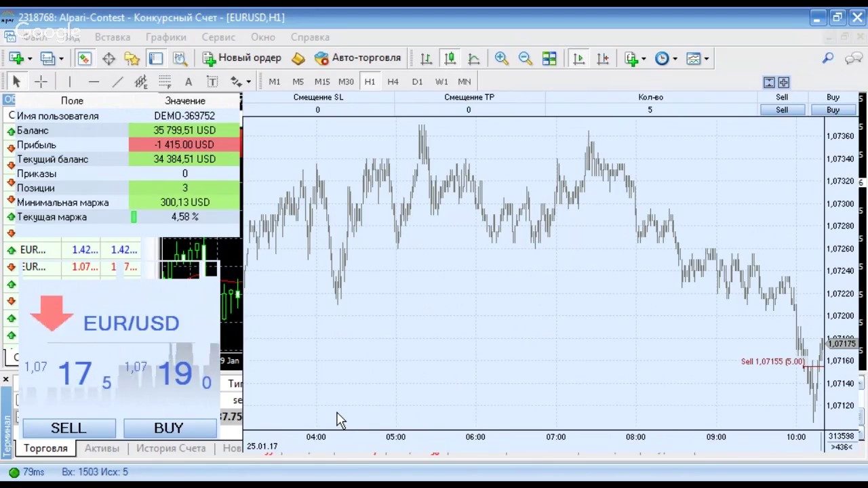Image resolution: width=868 pixels, height=488 pixels.
Task: Switch to M15 timeframe
Action: [322, 81]
